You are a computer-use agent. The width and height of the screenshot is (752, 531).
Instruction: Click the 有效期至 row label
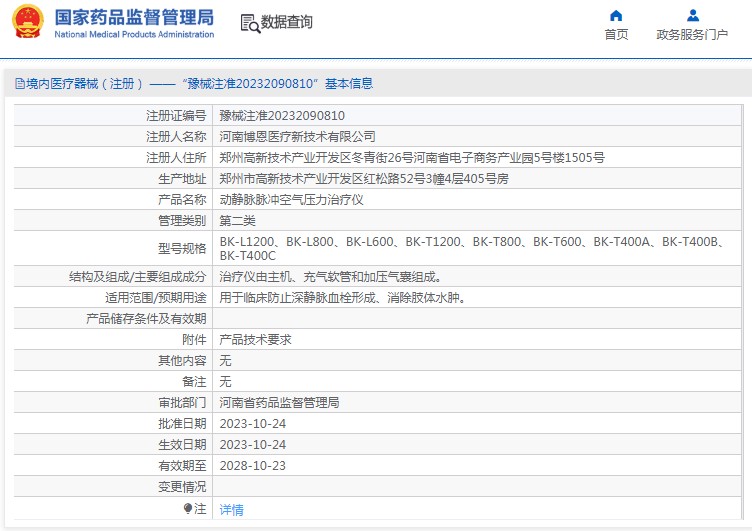coord(182,466)
